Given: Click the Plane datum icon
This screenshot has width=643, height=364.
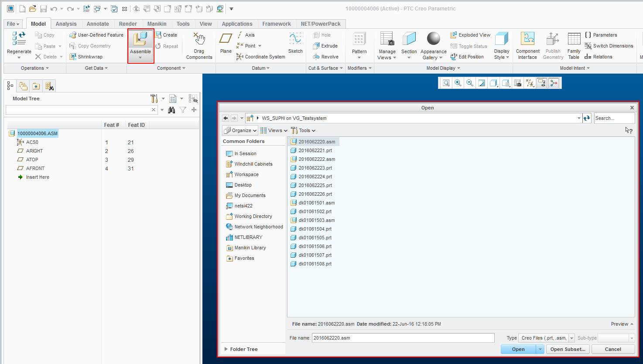Looking at the screenshot, I should (x=226, y=43).
